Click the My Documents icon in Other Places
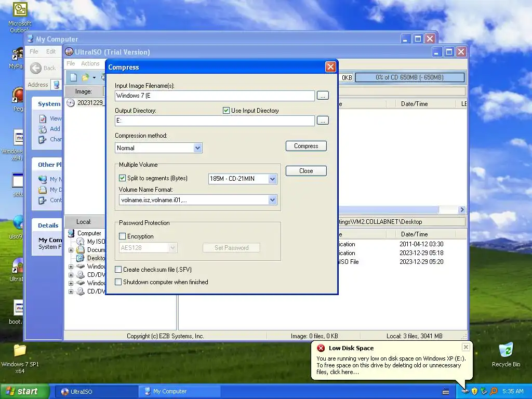Screen dimensions: 532x399 (x=43, y=190)
